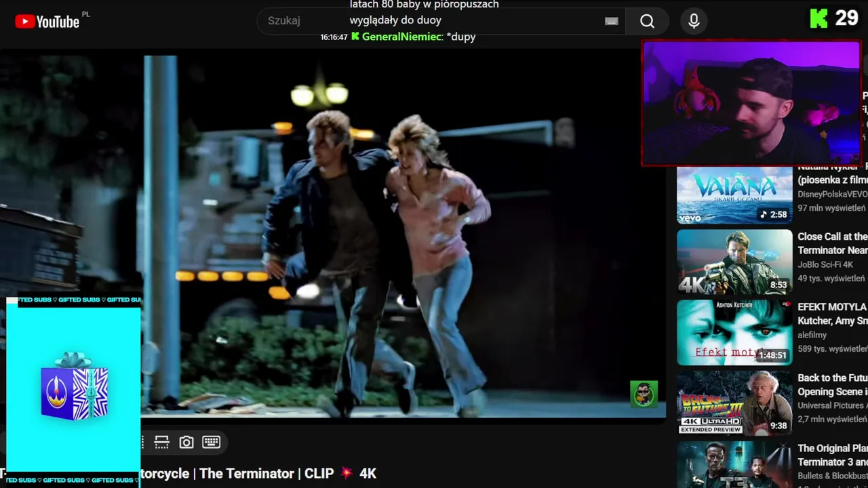Visit the Universal Pictures channel
This screenshot has height=488, width=868.
[831, 405]
